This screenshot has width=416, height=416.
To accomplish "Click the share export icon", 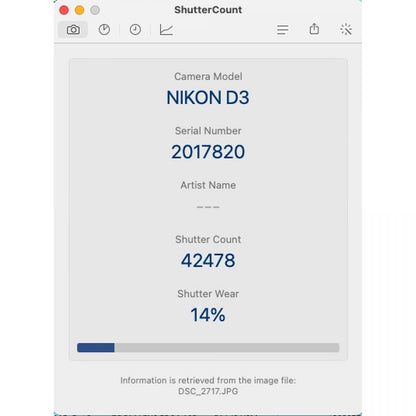I will coord(314,29).
